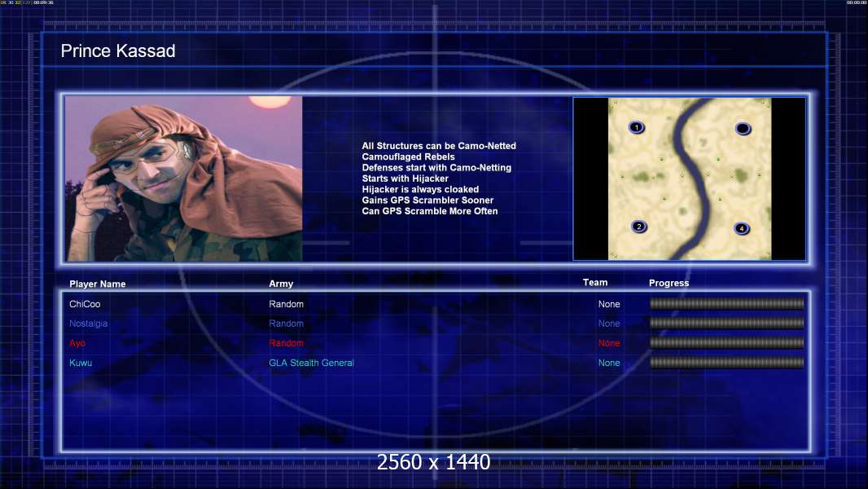This screenshot has height=489, width=868.
Task: Click 'Gains GPS Scrambler Sooner' line
Action: pyautogui.click(x=427, y=200)
